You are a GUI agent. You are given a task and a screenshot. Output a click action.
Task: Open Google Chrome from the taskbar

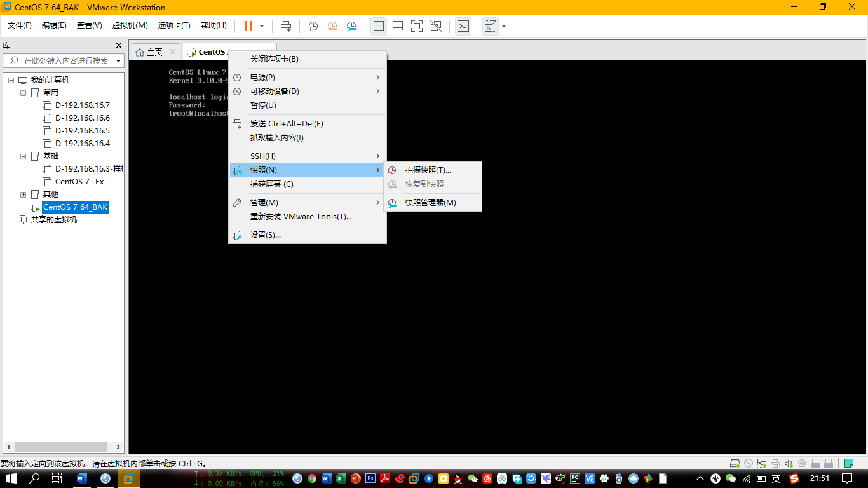pos(311,478)
